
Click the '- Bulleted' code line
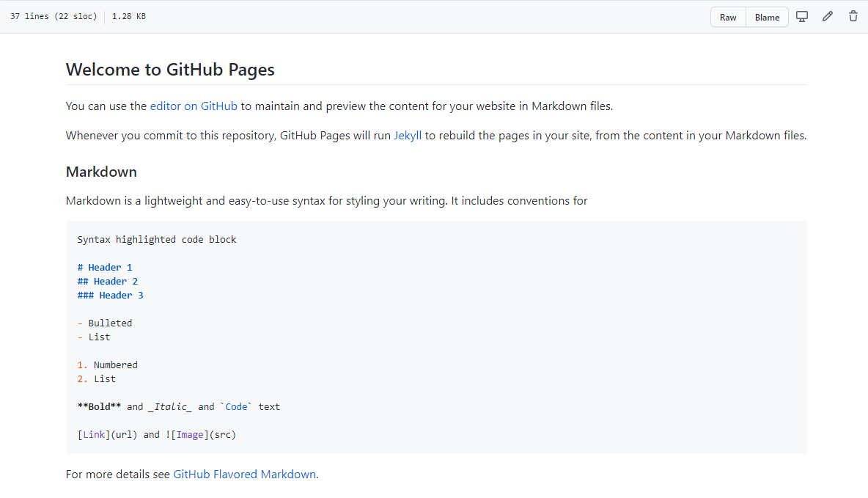coord(105,323)
